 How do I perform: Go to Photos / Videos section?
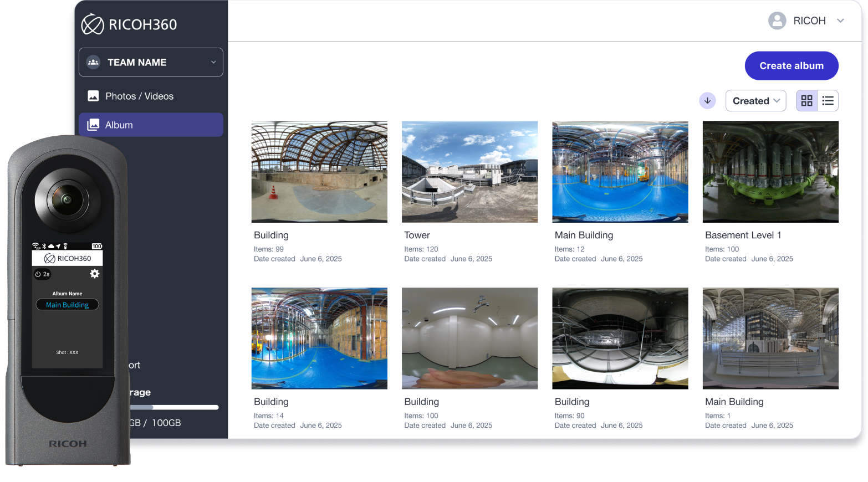[139, 96]
